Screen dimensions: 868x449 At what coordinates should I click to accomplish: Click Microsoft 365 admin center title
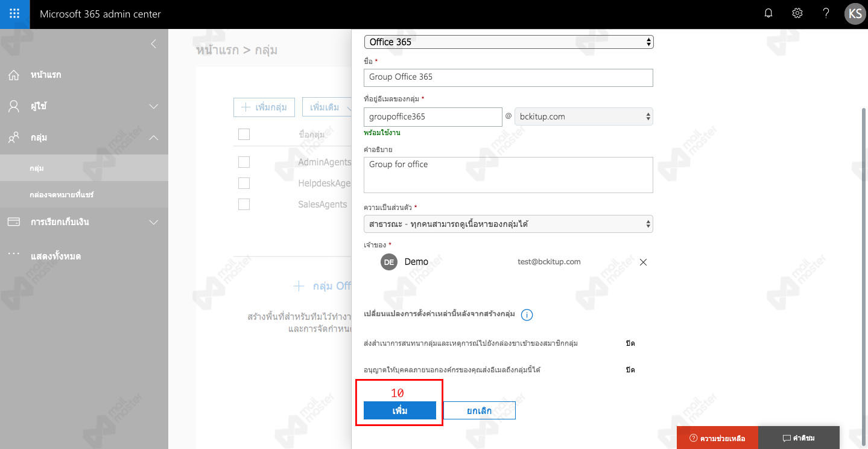tap(100, 14)
